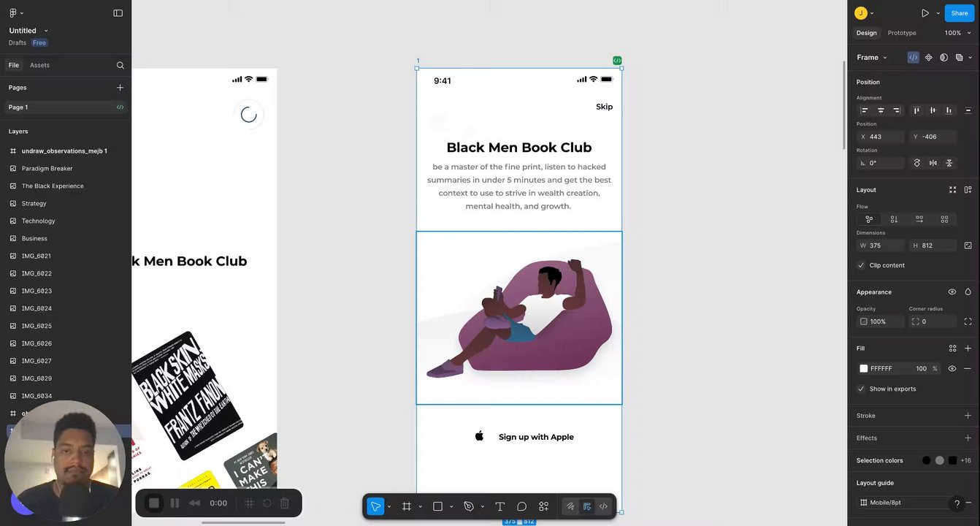Select horizontal flow layout option

pyautogui.click(x=919, y=219)
